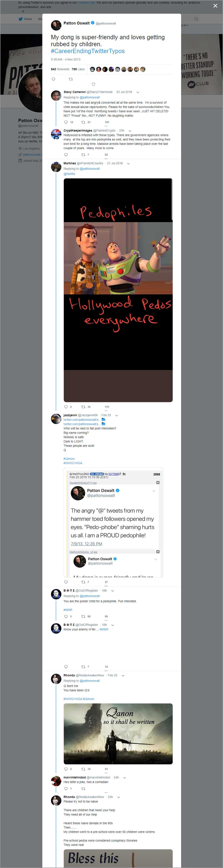223x868 pixels.
Task: Click reply icon under Martinez's meme tweet
Action: [66, 407]
